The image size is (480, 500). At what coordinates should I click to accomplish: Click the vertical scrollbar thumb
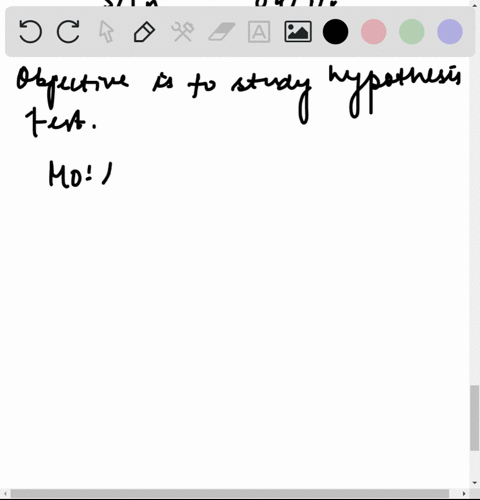474,418
